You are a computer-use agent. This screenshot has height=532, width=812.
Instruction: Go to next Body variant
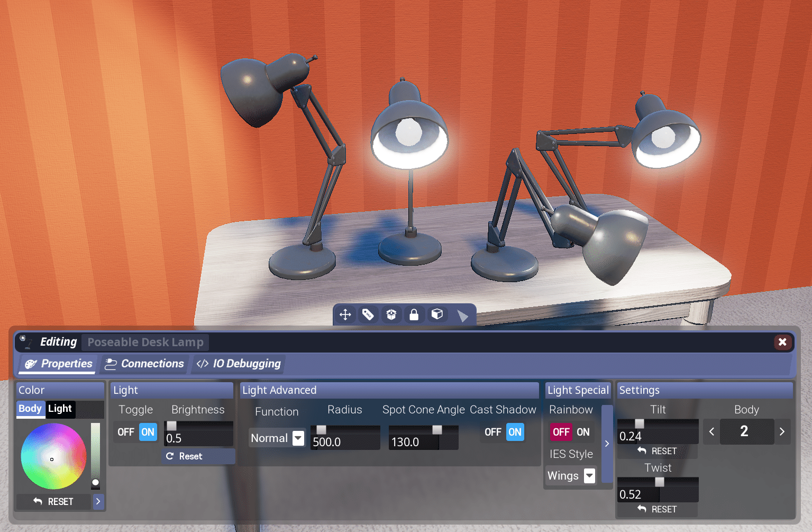782,432
